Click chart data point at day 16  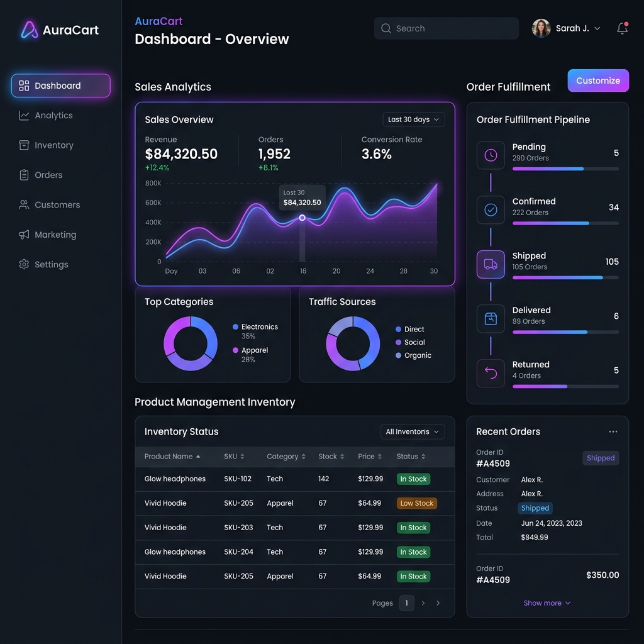click(x=302, y=218)
